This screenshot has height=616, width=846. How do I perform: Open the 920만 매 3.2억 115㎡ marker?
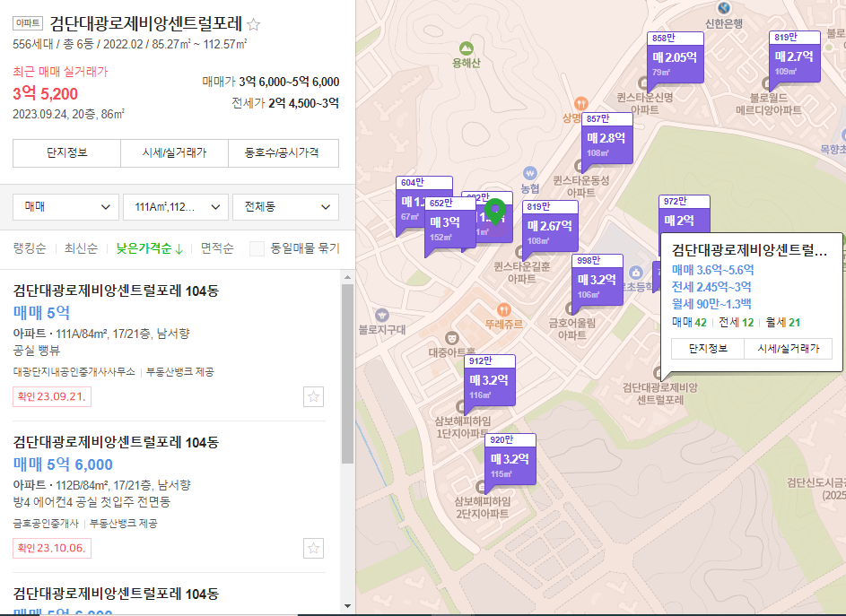coord(510,459)
